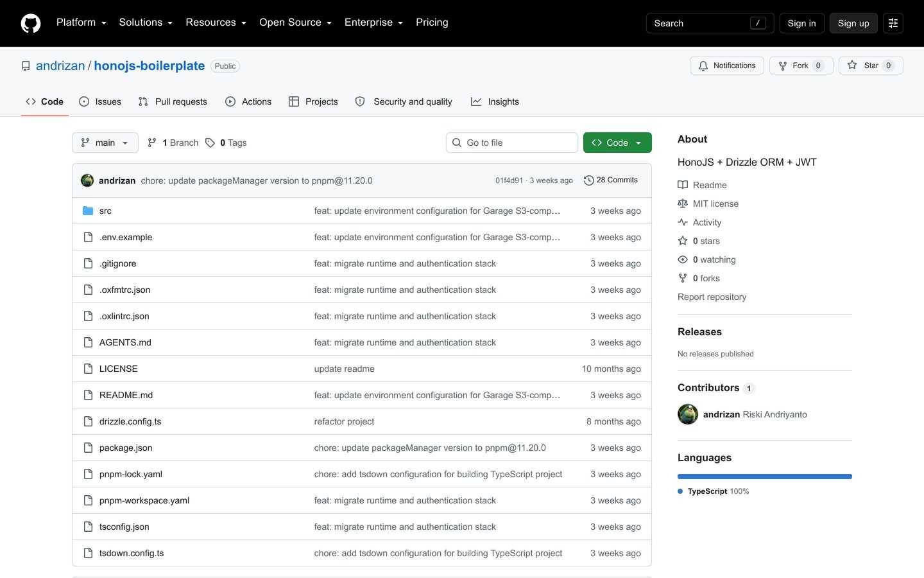
Task: Click the Languages TypeScript bar
Action: (x=765, y=477)
